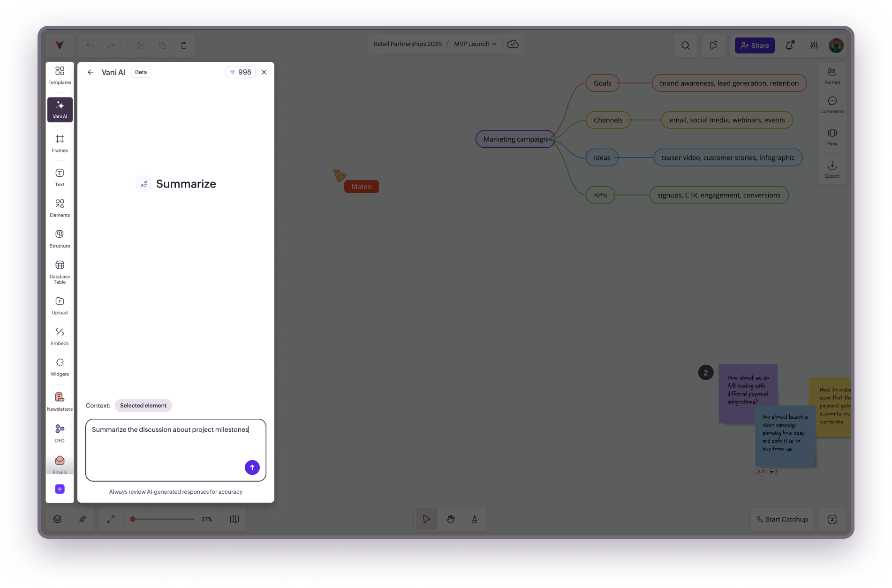
Task: Click the Selected element context chip
Action: pyautogui.click(x=144, y=406)
